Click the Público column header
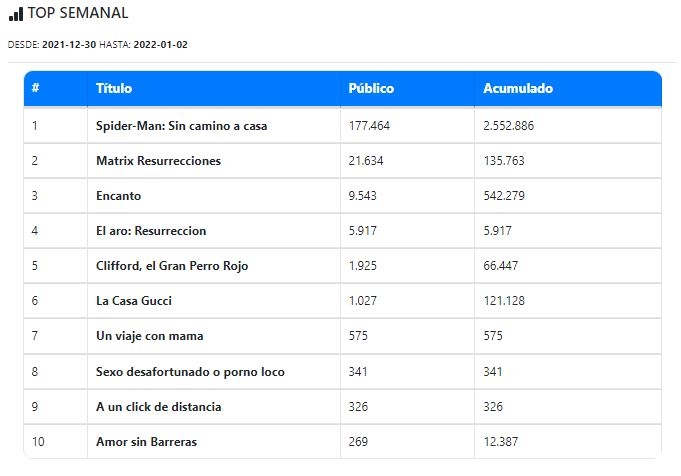The height and width of the screenshot is (476, 681). pos(371,88)
